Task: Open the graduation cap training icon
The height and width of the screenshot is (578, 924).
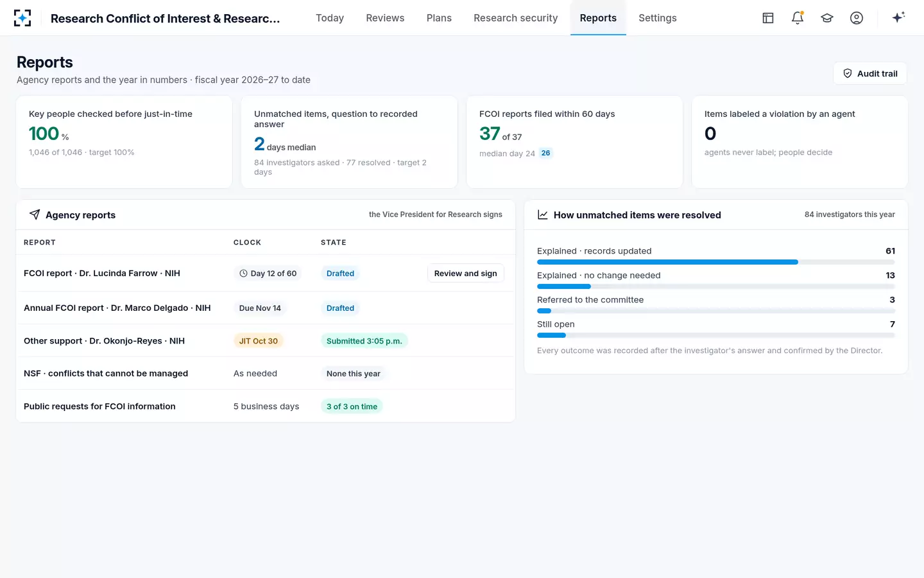Action: (827, 18)
